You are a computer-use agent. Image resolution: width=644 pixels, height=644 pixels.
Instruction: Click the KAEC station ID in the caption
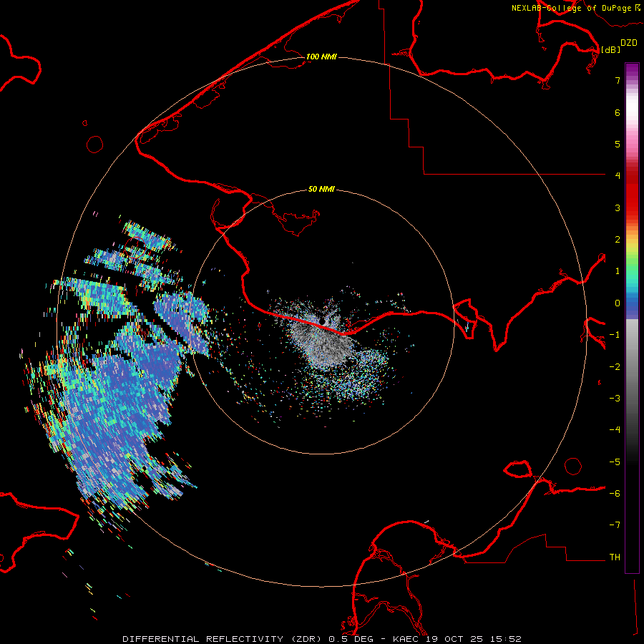click(x=406, y=639)
